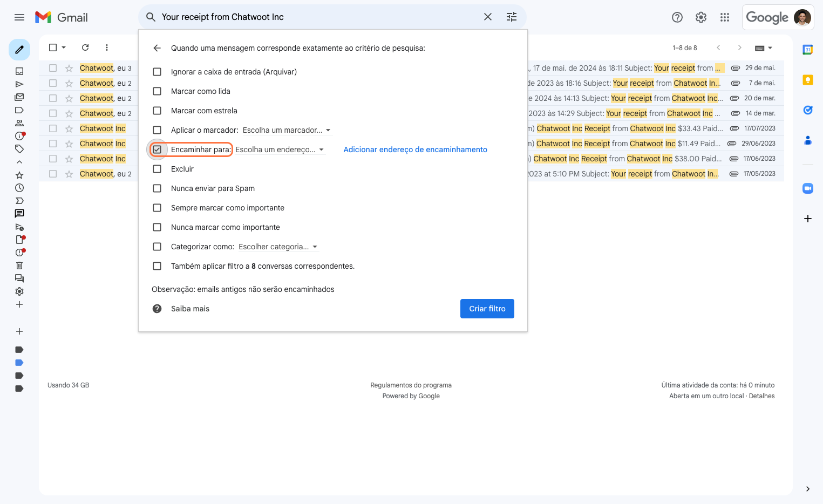The image size is (823, 504).
Task: Open Manage labels gear in sidebar
Action: tap(19, 291)
